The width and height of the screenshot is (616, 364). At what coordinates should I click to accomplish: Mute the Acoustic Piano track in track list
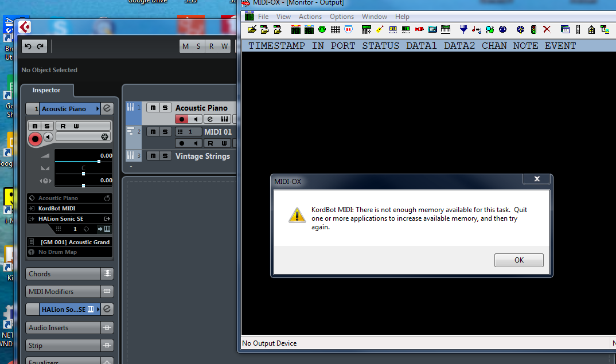click(x=153, y=108)
